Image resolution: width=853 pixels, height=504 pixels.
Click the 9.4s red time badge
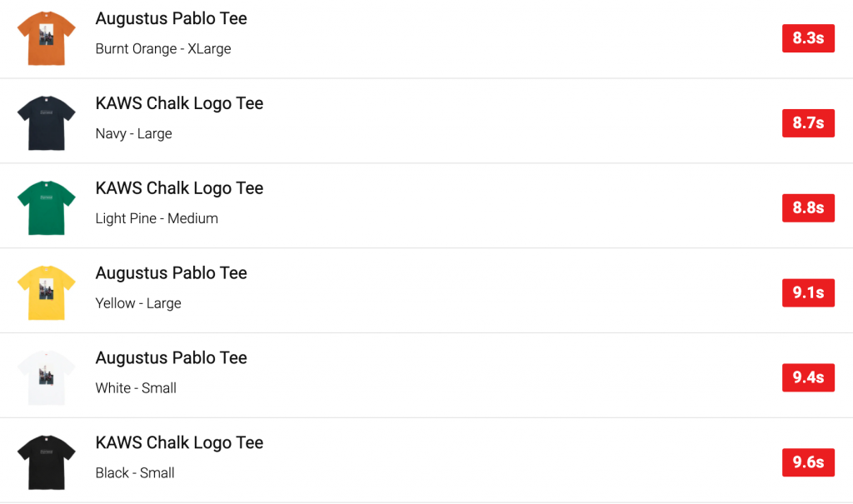808,377
